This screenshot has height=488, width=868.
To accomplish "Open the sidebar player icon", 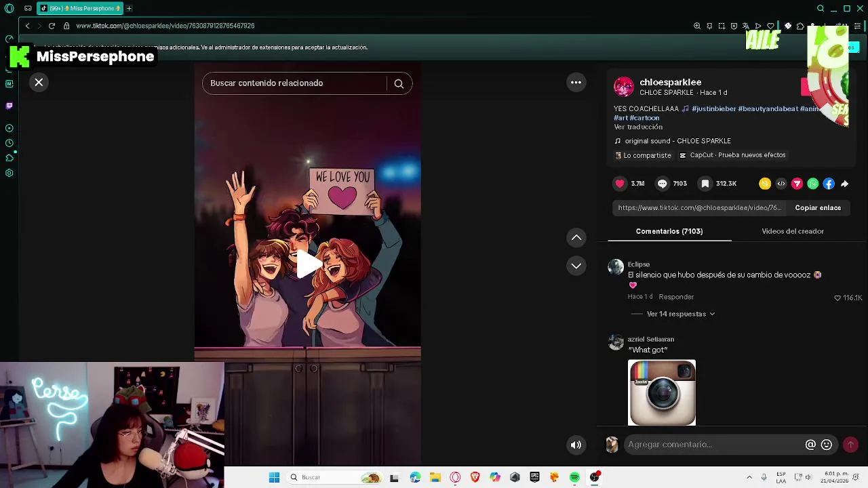I will coord(9,128).
